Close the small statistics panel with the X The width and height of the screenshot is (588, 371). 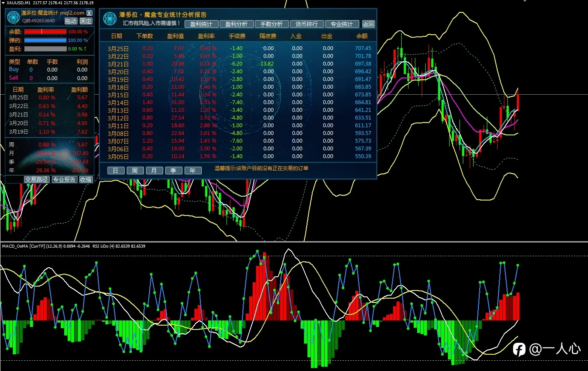coord(89,13)
